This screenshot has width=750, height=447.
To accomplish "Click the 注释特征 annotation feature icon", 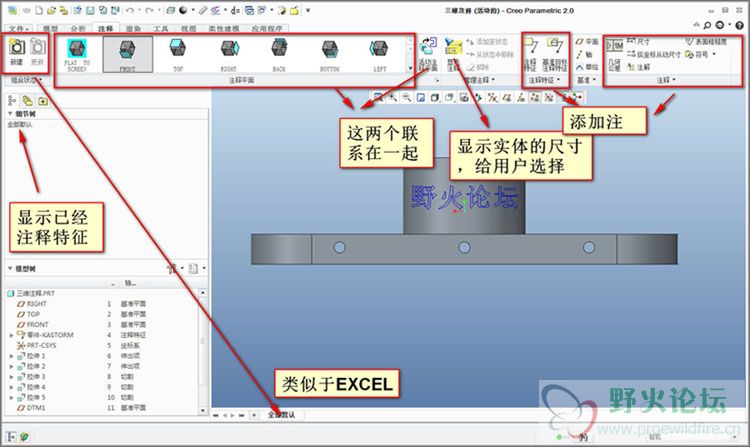I will click(531, 46).
